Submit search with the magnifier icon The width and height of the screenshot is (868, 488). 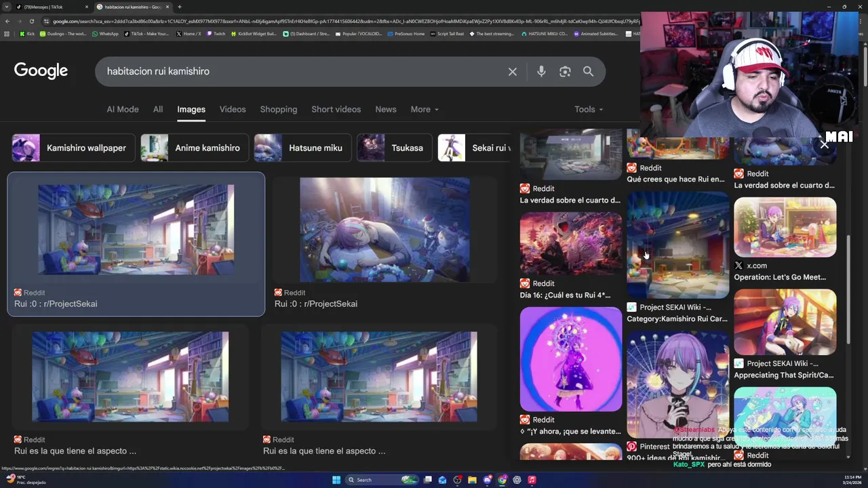coord(588,71)
